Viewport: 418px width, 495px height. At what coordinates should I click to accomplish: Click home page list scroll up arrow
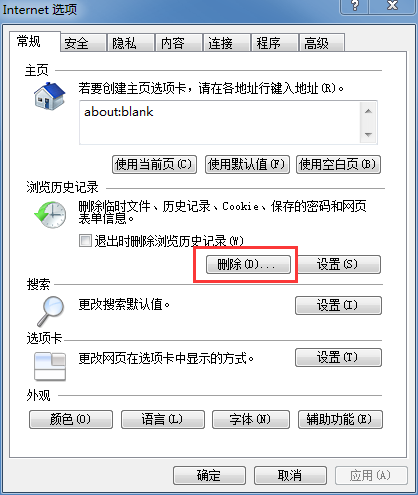[x=368, y=111]
